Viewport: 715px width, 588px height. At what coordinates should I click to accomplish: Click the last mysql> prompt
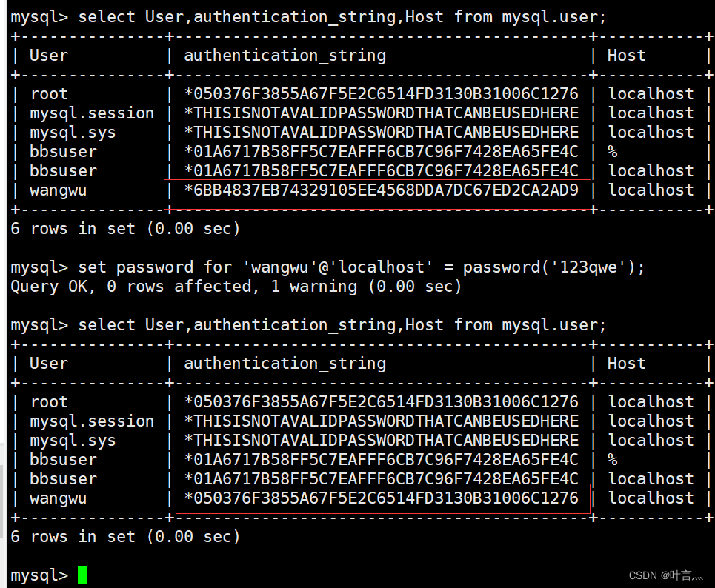click(39, 575)
